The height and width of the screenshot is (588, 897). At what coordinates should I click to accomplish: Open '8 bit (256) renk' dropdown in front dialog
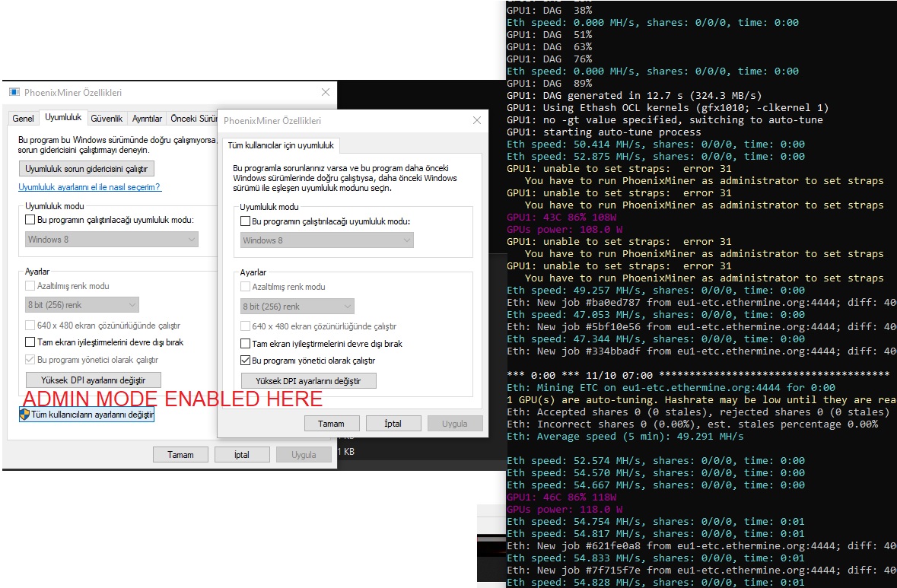coord(297,306)
